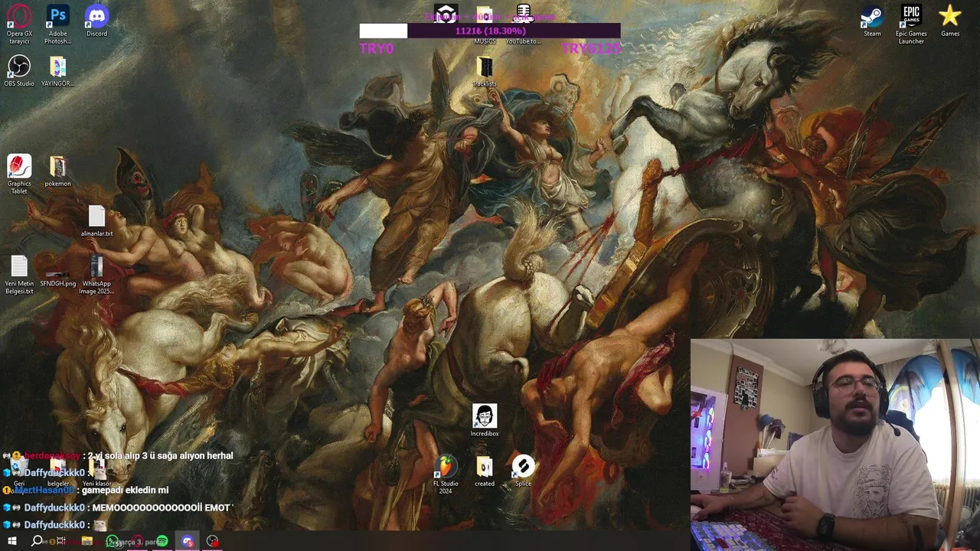
Task: Open File Explorer from the taskbar
Action: [87, 541]
